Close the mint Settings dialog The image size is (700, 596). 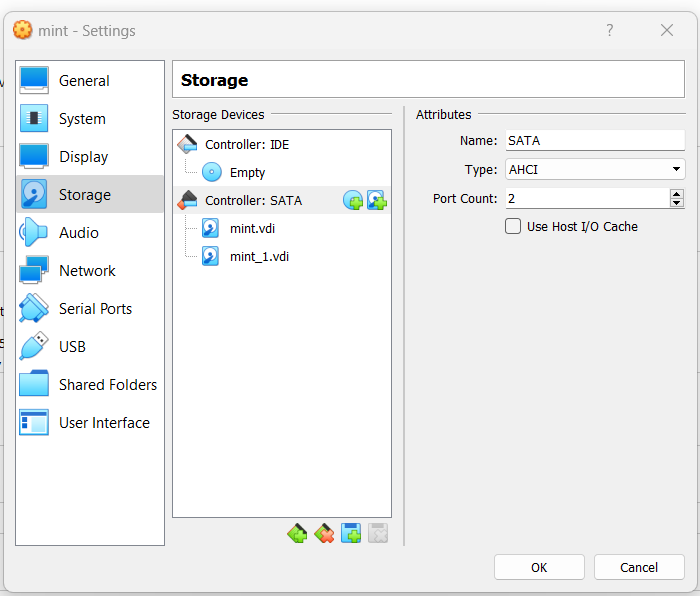[667, 30]
